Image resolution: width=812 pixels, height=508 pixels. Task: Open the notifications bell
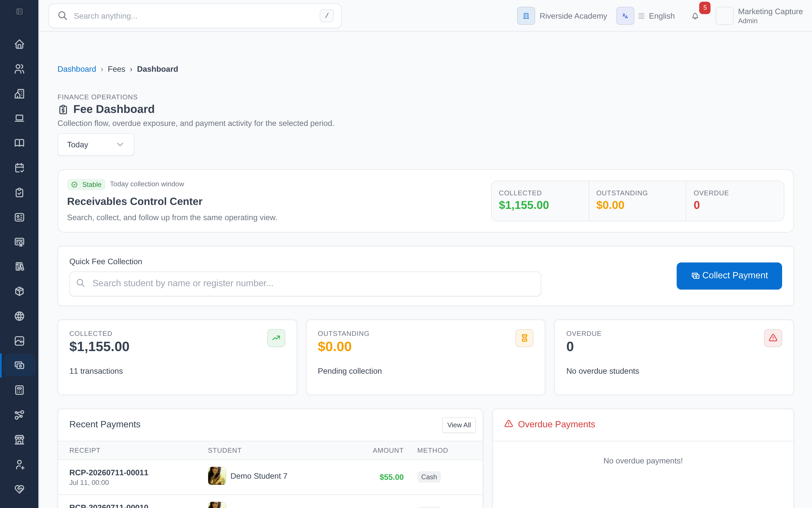[695, 16]
